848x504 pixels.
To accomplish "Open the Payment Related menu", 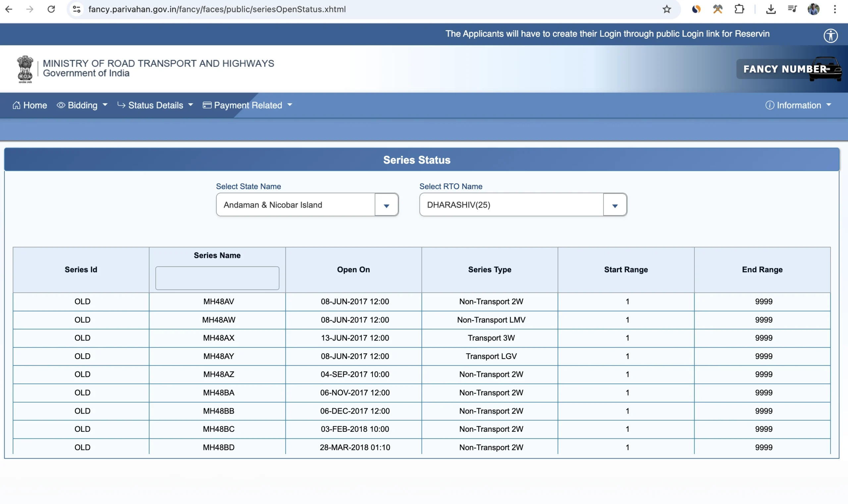I will pos(248,105).
